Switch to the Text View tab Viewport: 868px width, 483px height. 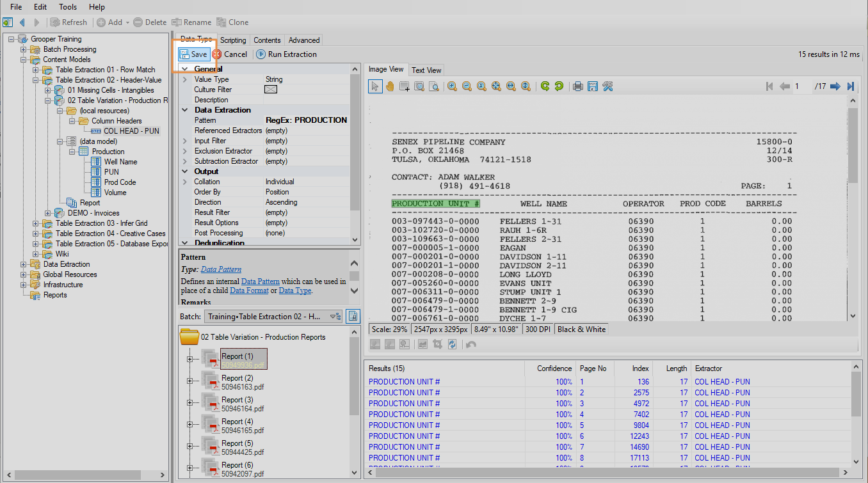coord(426,70)
